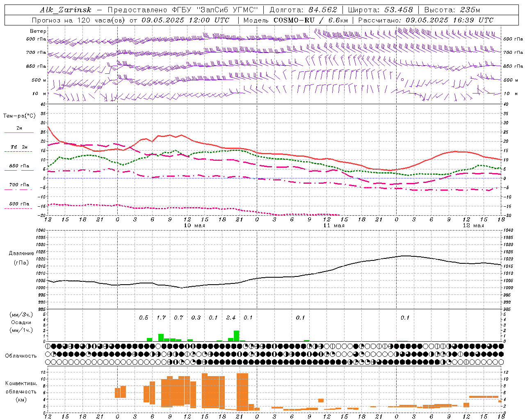Select the (мм/3ч.) unit label
The width and height of the screenshot is (525, 420).
21,315
